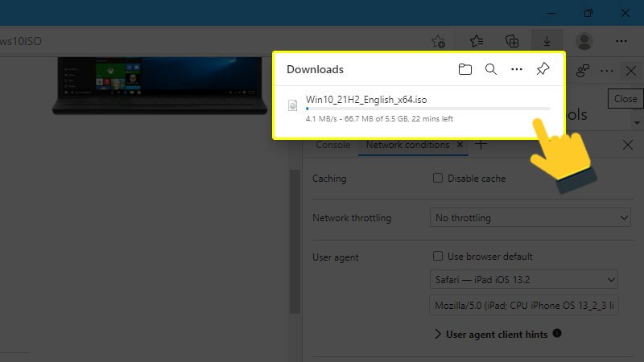
Task: Click the ISO file type icon
Action: (292, 105)
